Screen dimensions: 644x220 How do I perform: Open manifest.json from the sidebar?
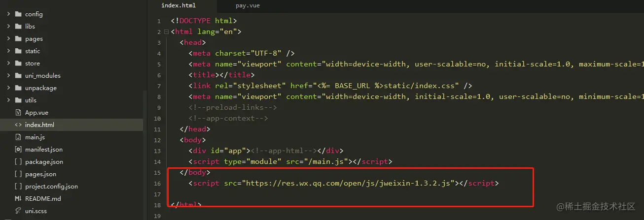[44, 150]
